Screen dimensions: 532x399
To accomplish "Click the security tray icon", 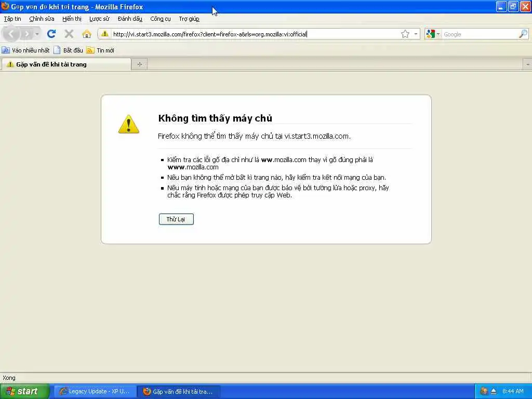I will pyautogui.click(x=484, y=391).
